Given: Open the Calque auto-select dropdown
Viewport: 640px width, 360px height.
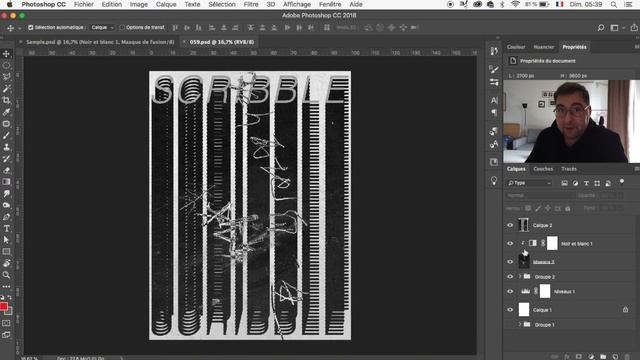Looking at the screenshot, I should point(102,27).
